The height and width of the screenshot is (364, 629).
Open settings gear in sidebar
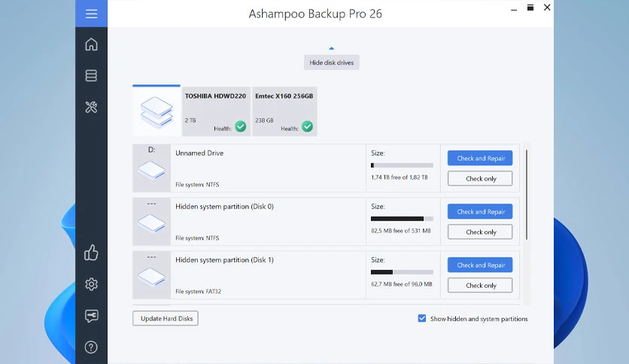(91, 284)
